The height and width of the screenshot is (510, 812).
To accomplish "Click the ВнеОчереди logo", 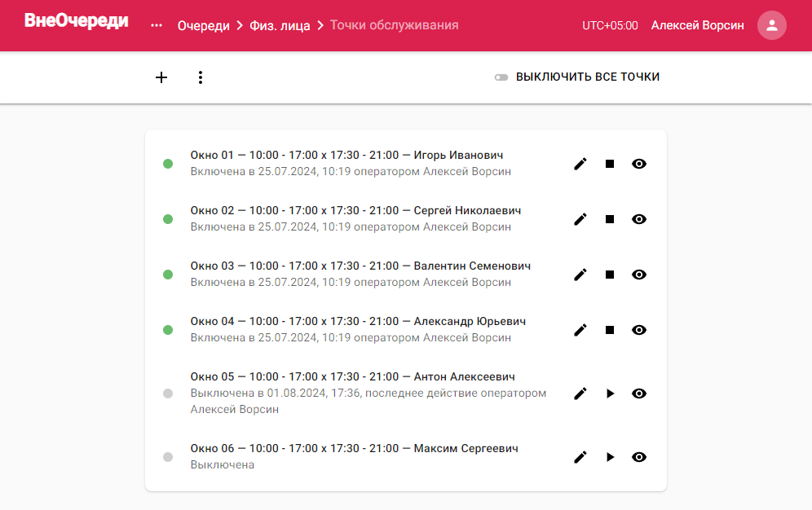I will tap(76, 21).
